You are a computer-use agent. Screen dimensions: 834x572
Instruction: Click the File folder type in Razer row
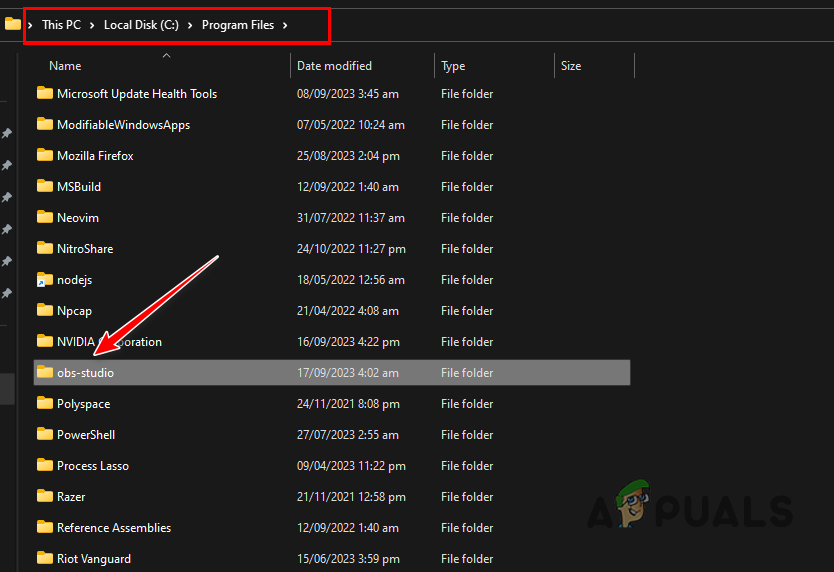tap(467, 496)
